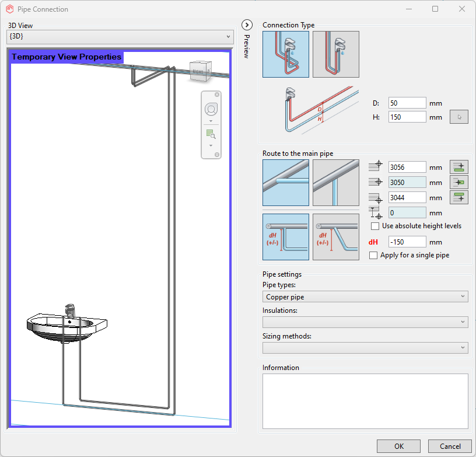Click into the dH value field
Image resolution: width=476 pixels, height=457 pixels.
(x=407, y=242)
